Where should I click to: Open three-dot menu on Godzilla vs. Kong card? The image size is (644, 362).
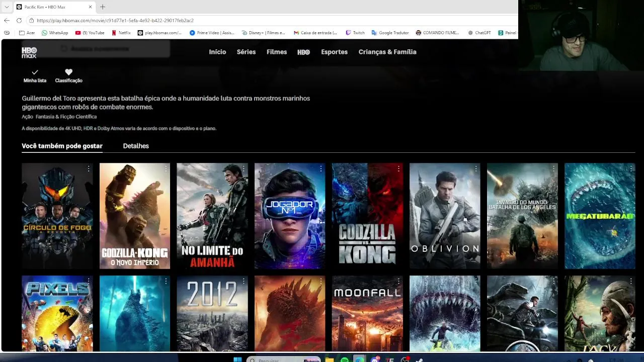coord(398,168)
